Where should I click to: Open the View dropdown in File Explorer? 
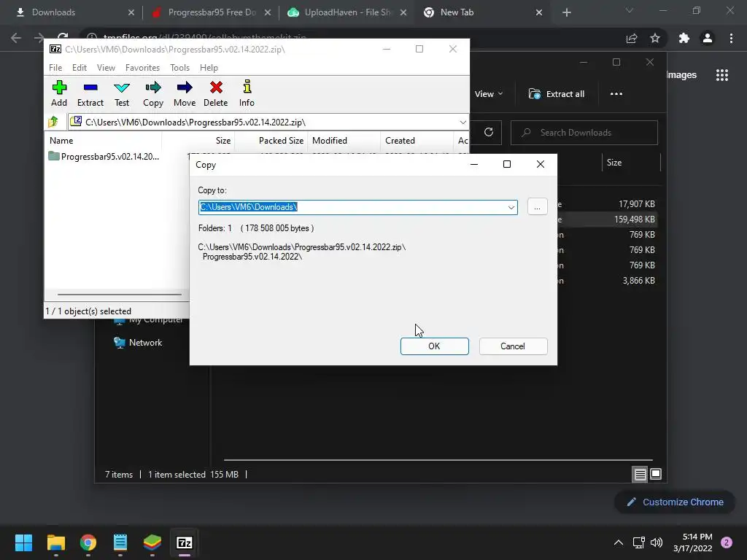[x=489, y=94]
